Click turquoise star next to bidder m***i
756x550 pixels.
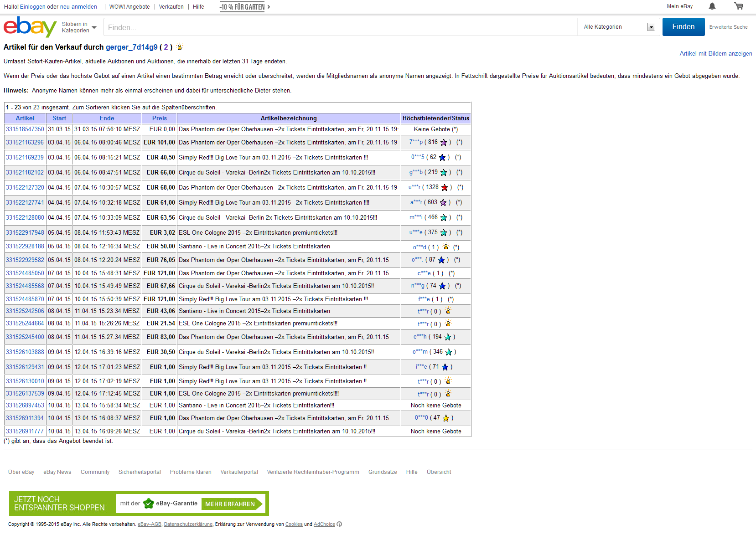click(444, 218)
